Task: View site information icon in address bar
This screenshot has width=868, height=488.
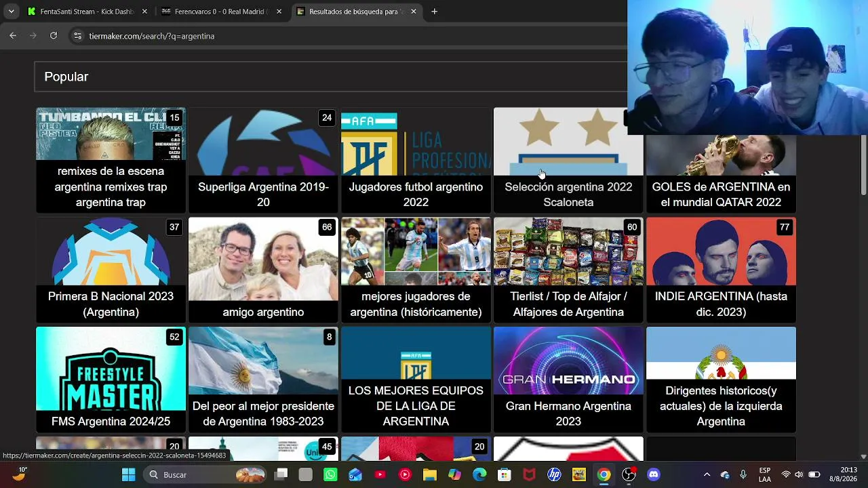Action: (77, 36)
